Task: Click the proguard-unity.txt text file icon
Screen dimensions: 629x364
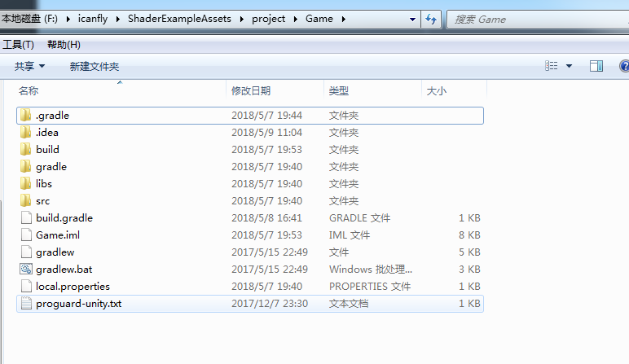Action: 26,304
